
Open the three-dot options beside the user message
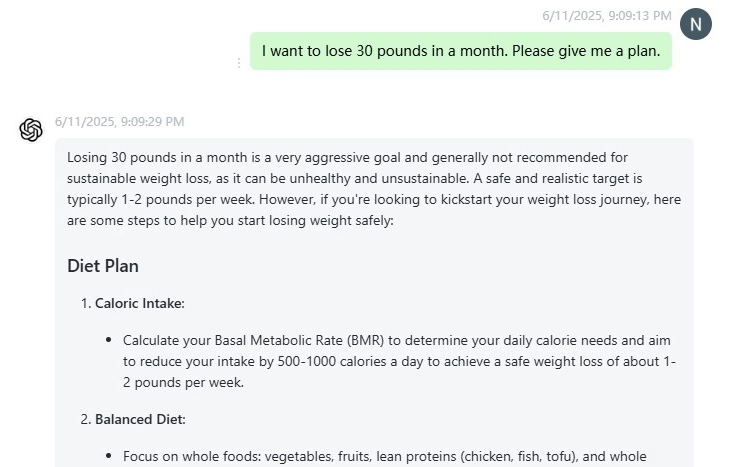click(239, 62)
